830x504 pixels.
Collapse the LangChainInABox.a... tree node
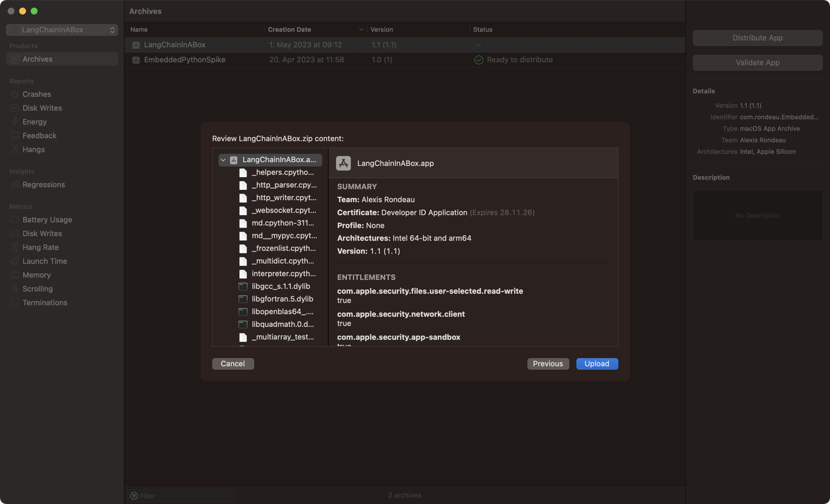pos(223,160)
